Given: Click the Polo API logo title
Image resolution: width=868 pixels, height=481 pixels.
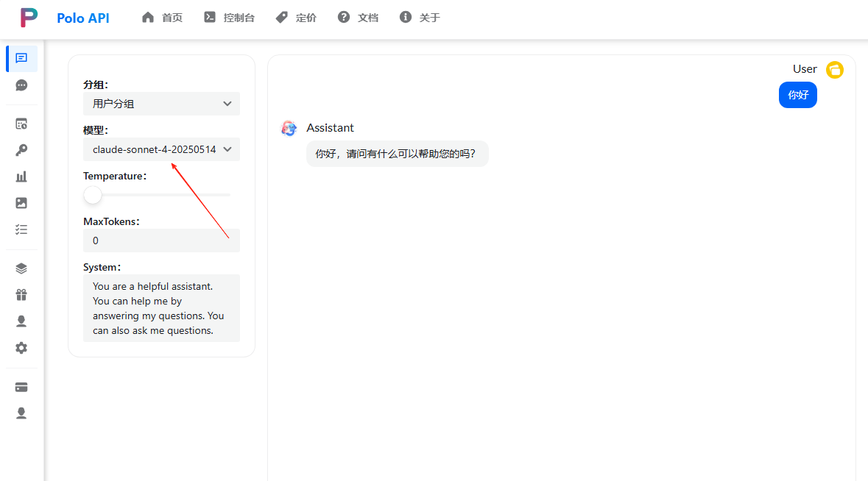Looking at the screenshot, I should [x=82, y=18].
